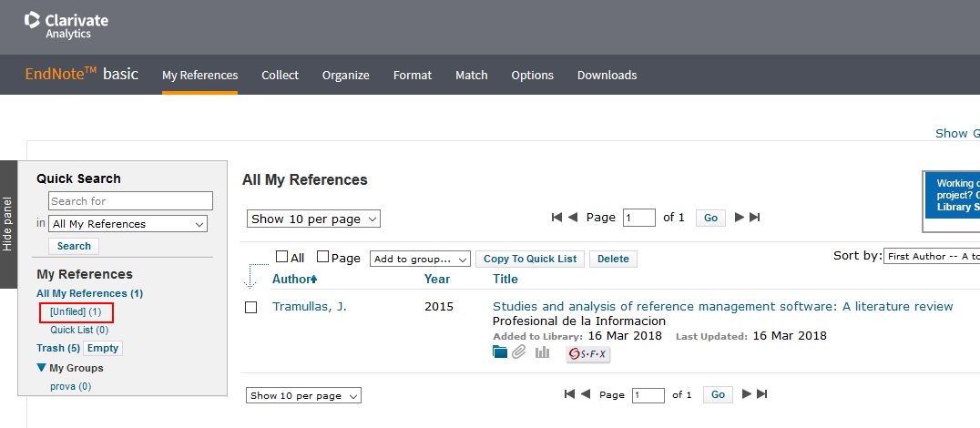The height and width of the screenshot is (428, 980).
Task: Switch to the Format tab
Action: (412, 75)
